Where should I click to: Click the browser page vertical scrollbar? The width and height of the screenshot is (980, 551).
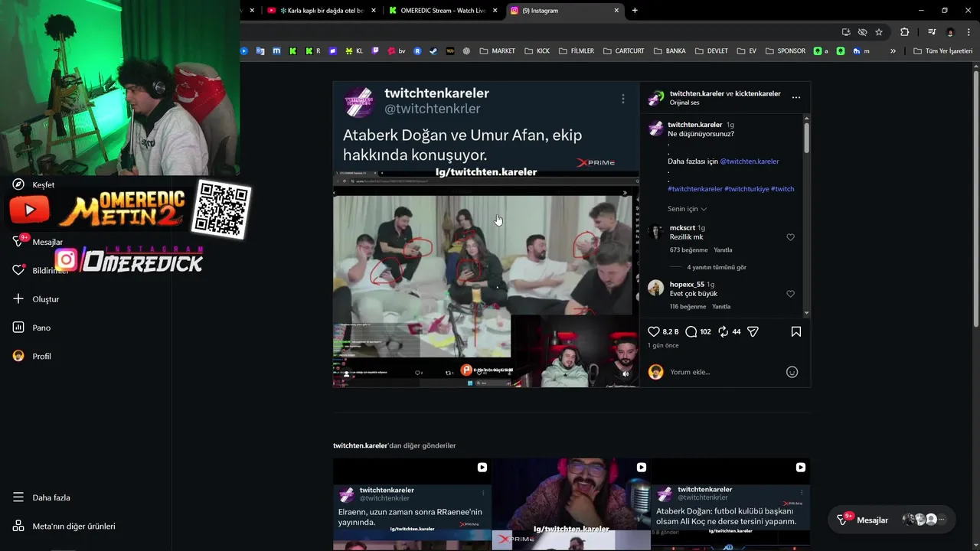[975, 199]
